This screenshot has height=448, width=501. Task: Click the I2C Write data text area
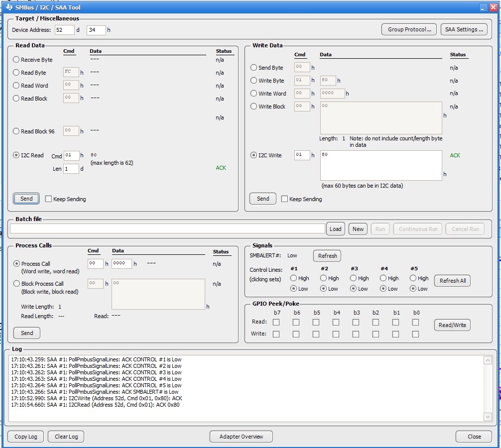(381, 165)
